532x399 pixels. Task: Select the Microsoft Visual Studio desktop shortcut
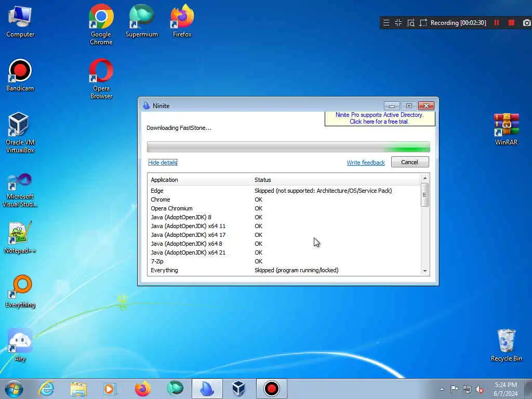click(x=20, y=190)
